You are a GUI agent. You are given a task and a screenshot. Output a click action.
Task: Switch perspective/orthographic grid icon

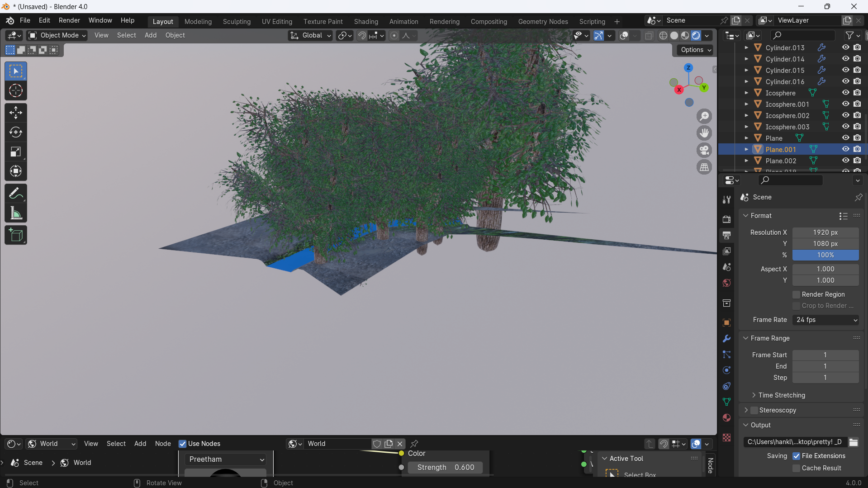(x=704, y=167)
